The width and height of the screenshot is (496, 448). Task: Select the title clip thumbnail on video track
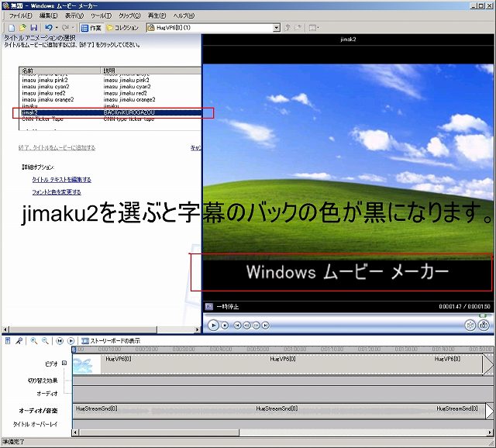(87, 365)
